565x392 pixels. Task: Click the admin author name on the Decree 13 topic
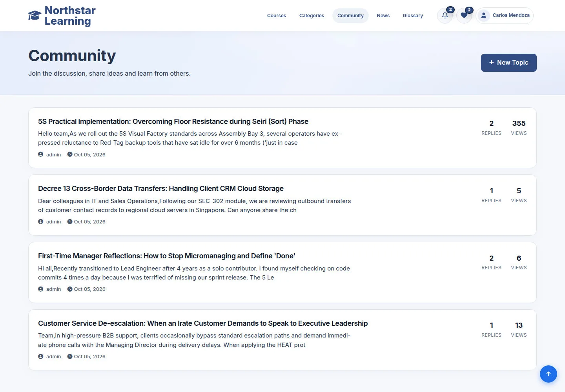tap(53, 221)
